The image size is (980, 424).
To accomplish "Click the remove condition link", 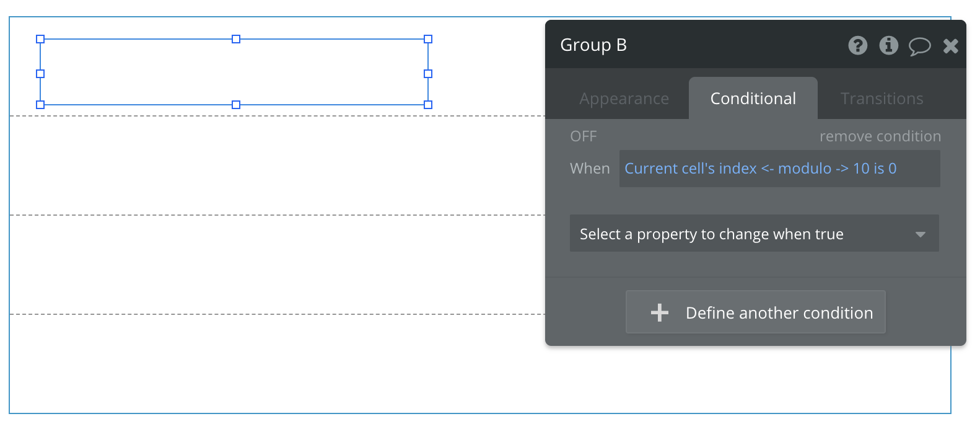I will 880,136.
